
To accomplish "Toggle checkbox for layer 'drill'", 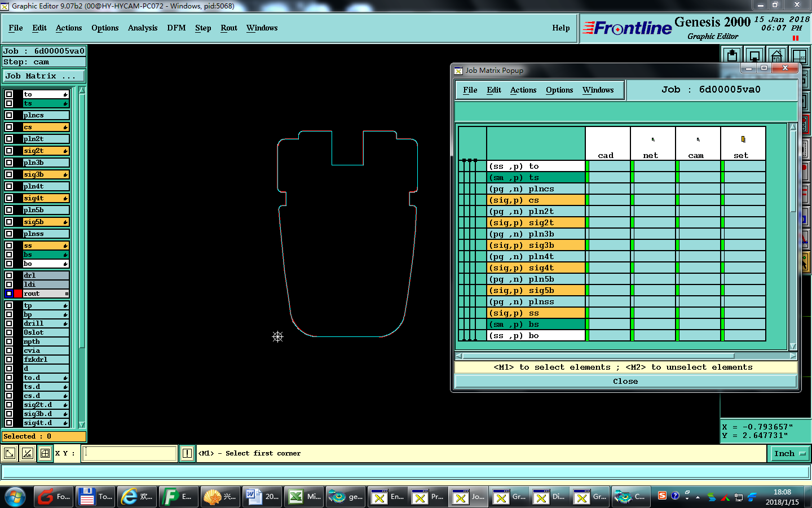I will (9, 323).
